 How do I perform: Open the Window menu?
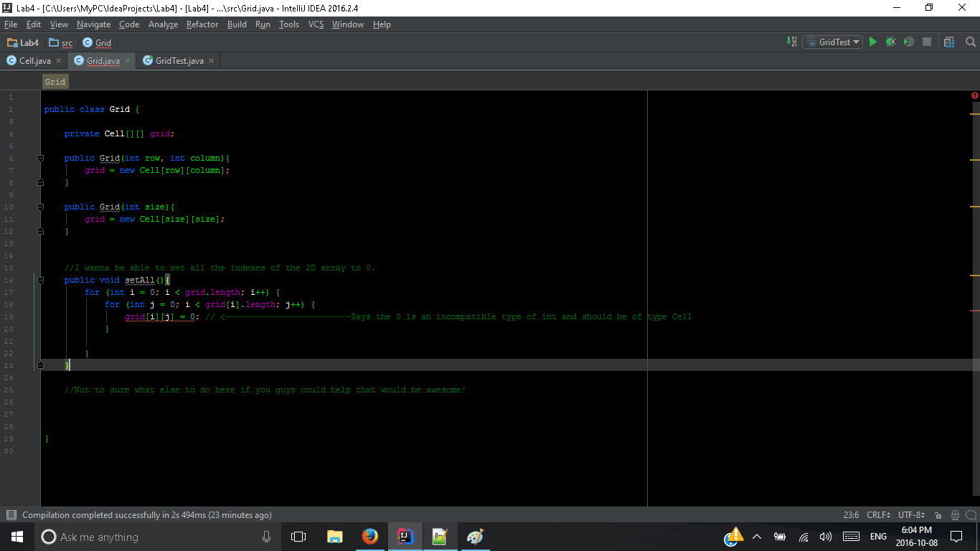coord(348,24)
